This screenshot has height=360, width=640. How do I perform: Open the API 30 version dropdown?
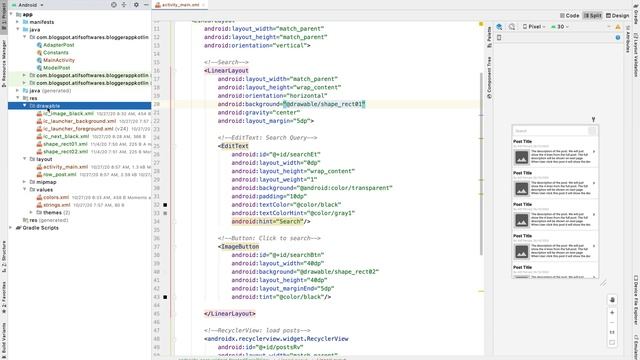pos(560,27)
